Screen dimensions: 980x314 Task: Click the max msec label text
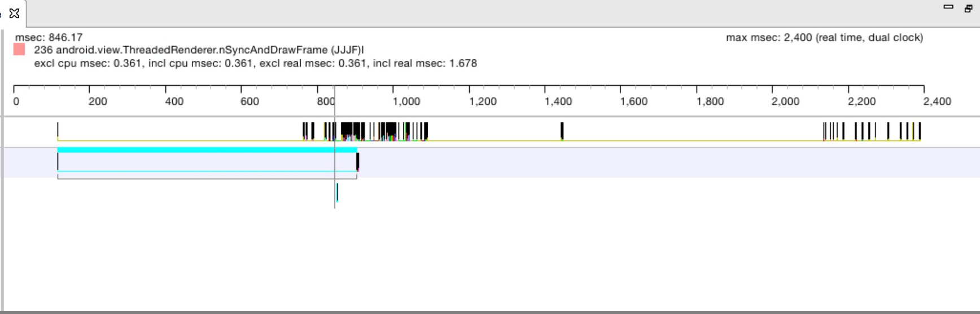click(824, 38)
